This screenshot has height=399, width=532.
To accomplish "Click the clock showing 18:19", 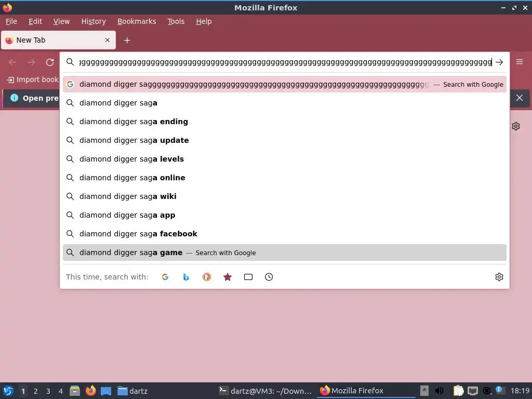I will (x=520, y=391).
